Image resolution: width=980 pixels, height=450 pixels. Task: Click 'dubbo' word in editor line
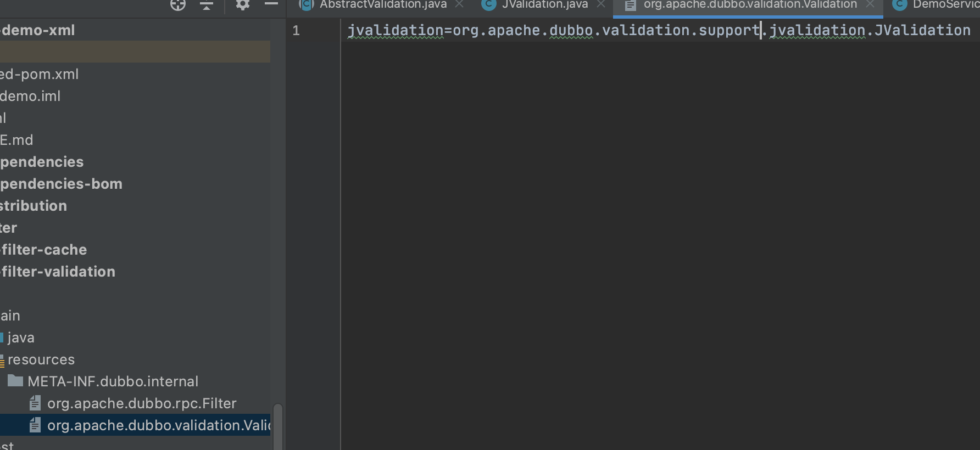571,30
